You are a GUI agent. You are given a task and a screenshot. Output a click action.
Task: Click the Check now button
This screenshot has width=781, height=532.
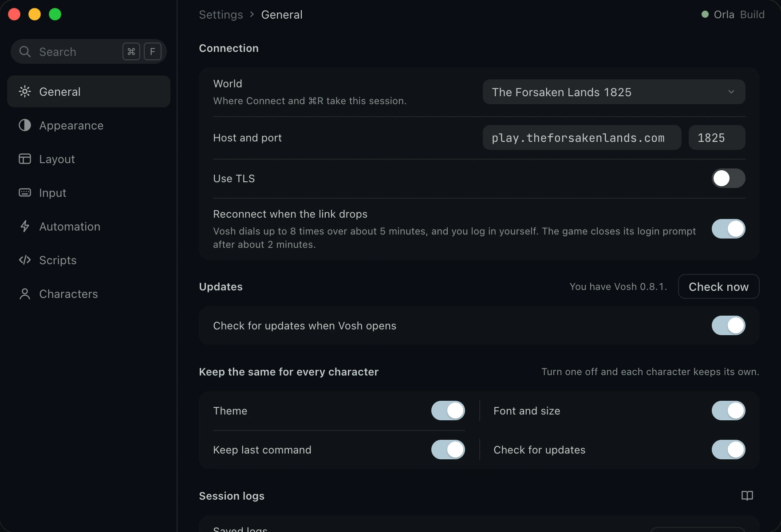[719, 287]
